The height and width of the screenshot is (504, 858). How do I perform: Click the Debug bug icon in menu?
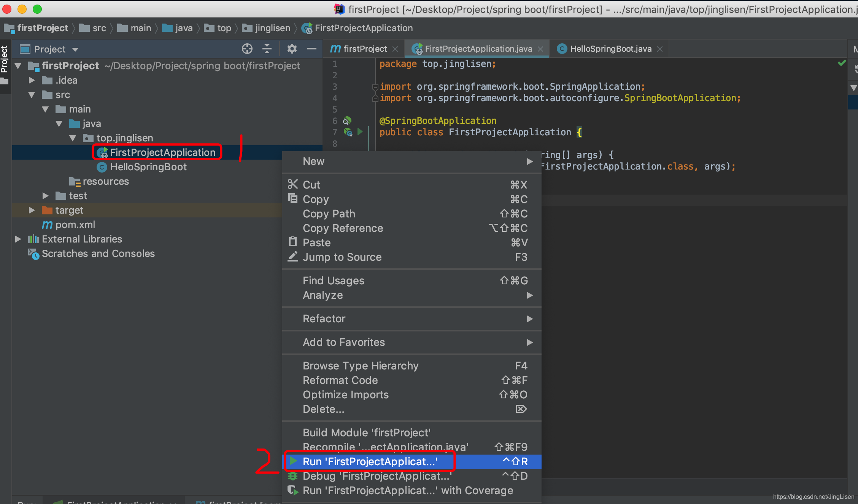tap(292, 475)
